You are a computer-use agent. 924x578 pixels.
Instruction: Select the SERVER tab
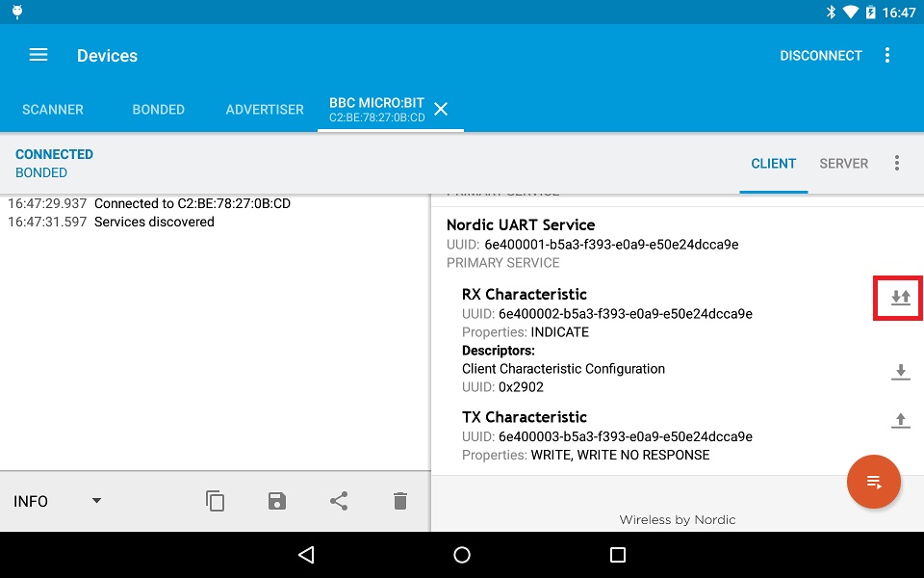pyautogui.click(x=844, y=164)
